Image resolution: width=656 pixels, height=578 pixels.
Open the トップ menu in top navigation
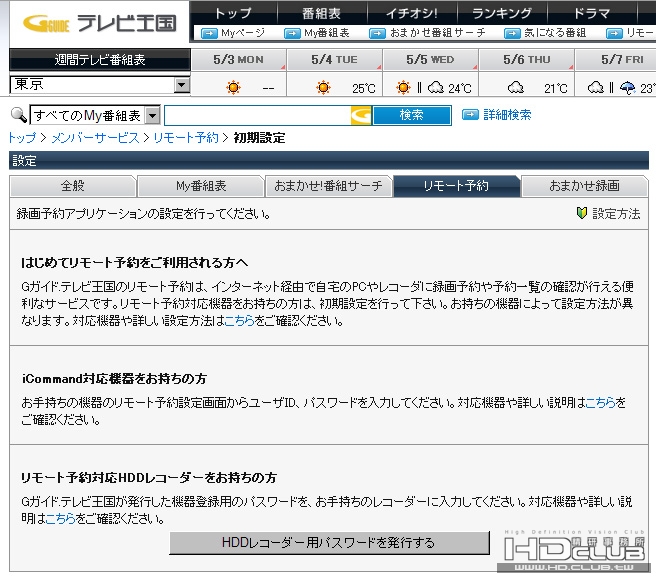pos(233,13)
